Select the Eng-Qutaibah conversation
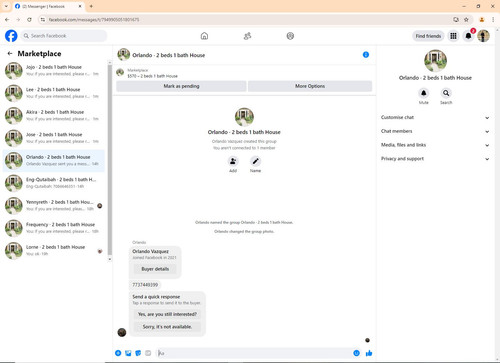 (54, 183)
